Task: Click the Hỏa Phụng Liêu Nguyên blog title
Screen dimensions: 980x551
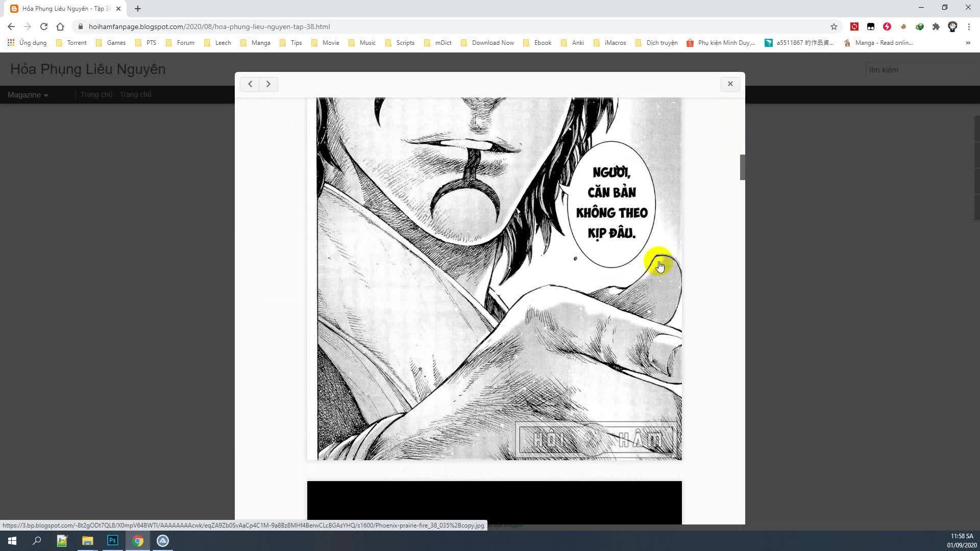Action: pos(88,69)
